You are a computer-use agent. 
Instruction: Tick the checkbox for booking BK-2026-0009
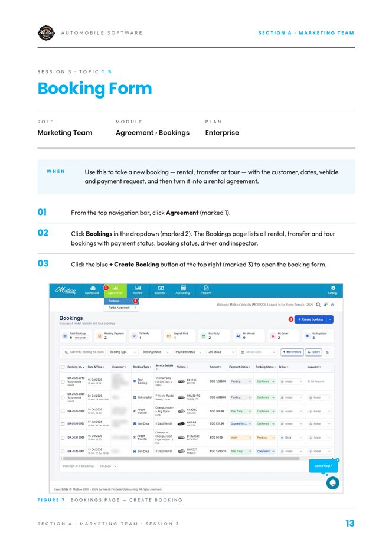63,397
